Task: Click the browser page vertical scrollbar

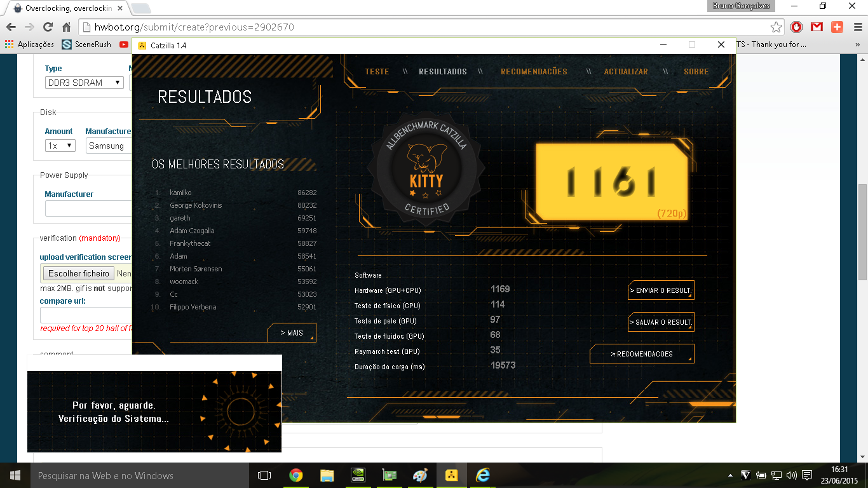Action: (862, 232)
